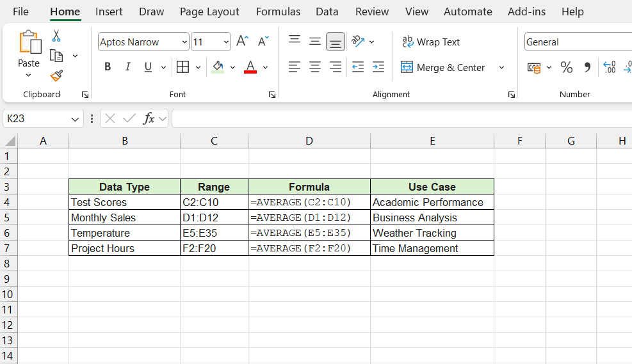Open formula bar options dots handle
This screenshot has width=632, height=364.
(92, 119)
